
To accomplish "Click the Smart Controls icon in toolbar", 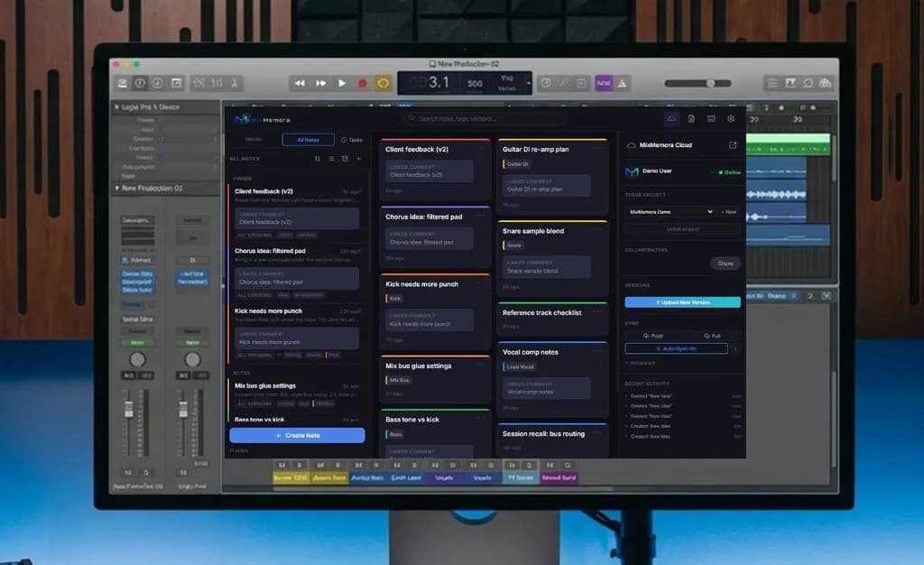I will [199, 83].
